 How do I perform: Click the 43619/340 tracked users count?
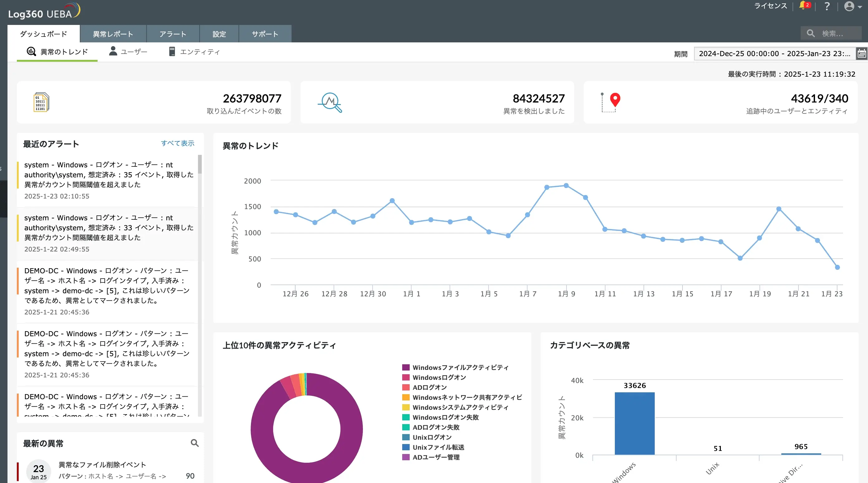(819, 98)
